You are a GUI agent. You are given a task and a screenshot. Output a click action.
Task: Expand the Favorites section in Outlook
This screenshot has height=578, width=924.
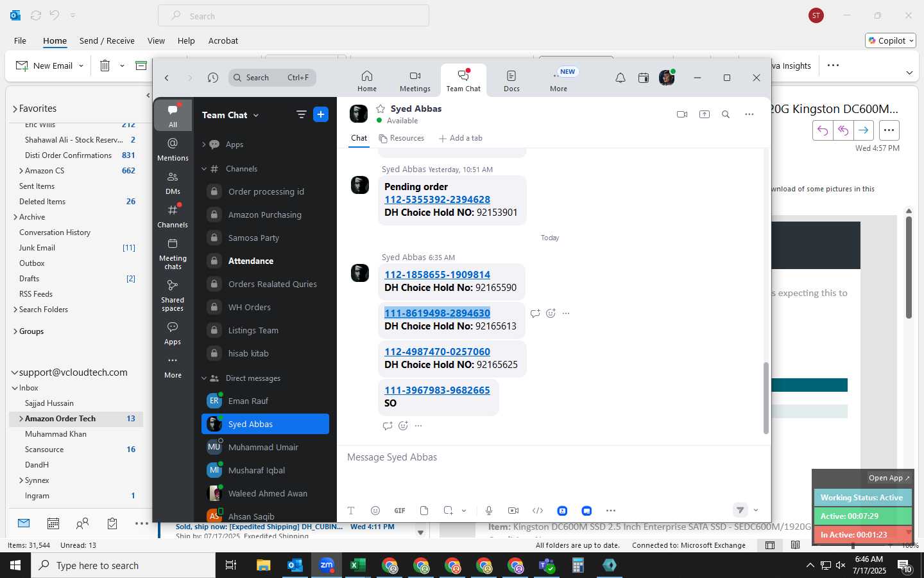(15, 109)
